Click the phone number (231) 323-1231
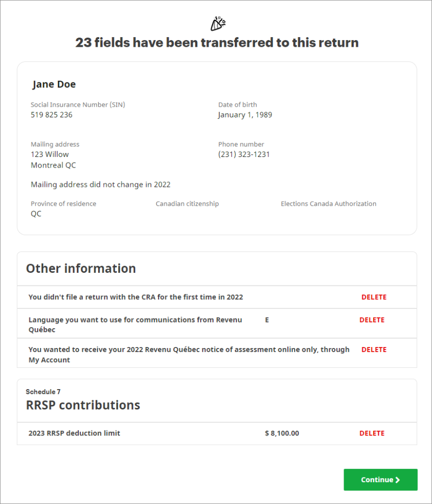The height and width of the screenshot is (504, 432). [244, 154]
